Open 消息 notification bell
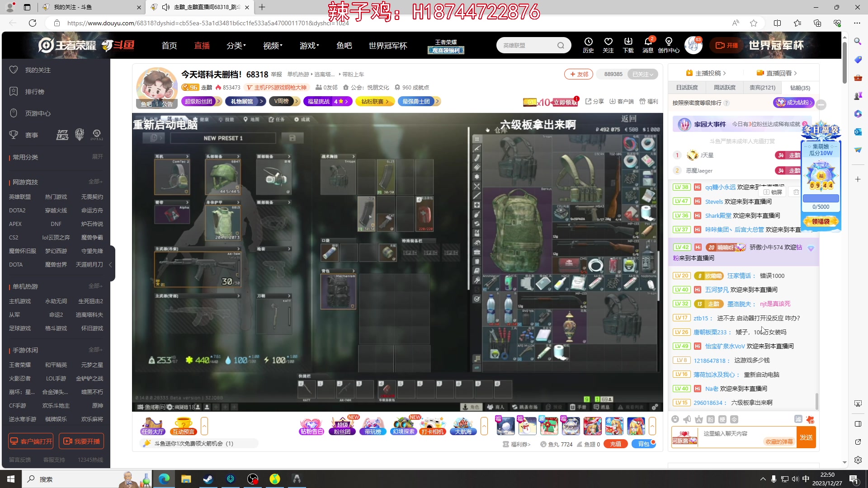This screenshot has height=488, width=868. point(648,45)
